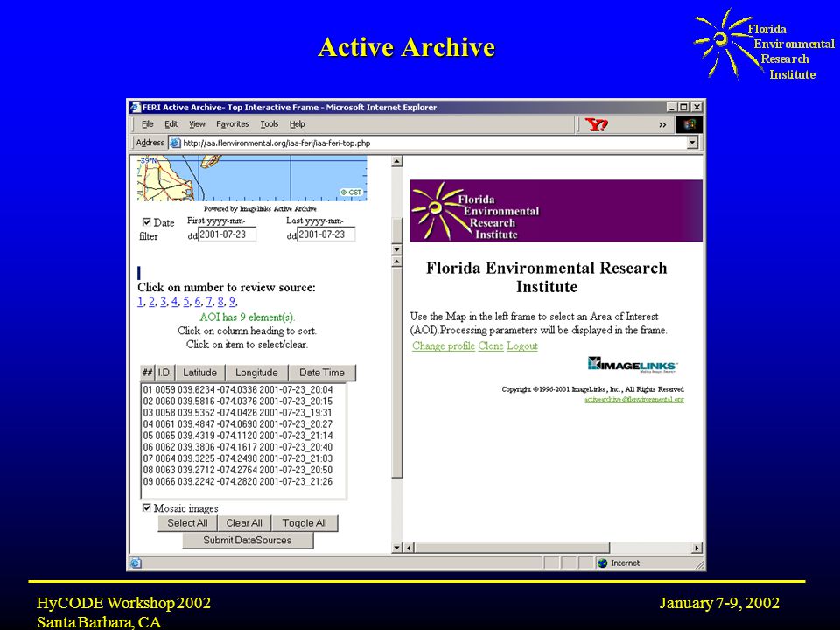
Task: Click the FERI sun logo banner
Action: (x=556, y=211)
